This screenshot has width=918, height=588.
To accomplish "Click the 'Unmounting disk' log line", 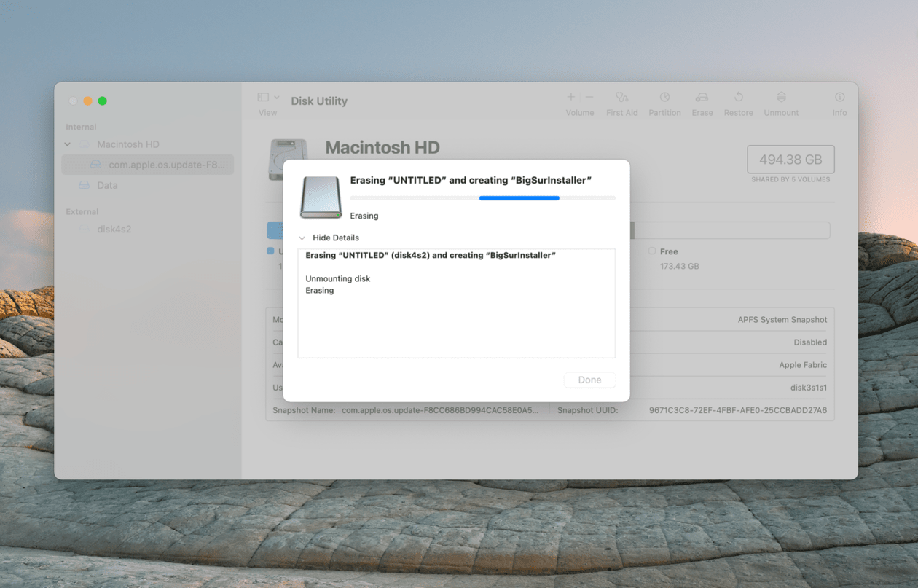I will 338,278.
